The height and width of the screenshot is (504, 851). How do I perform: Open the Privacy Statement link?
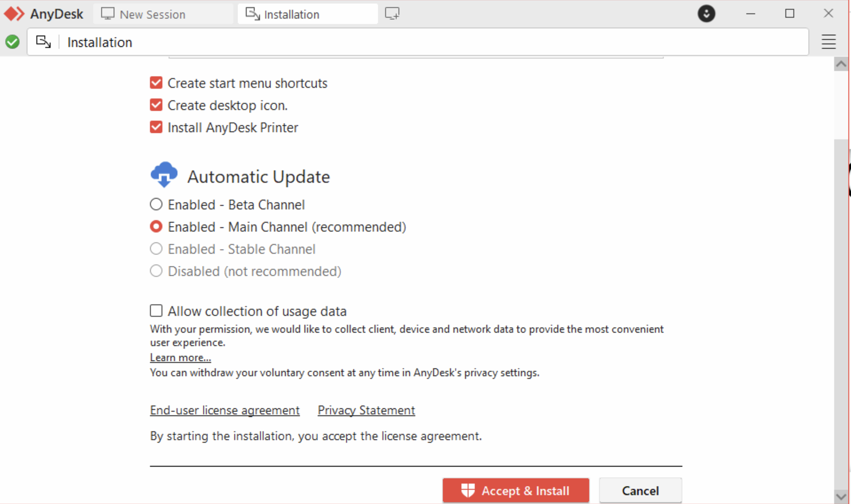[366, 410]
